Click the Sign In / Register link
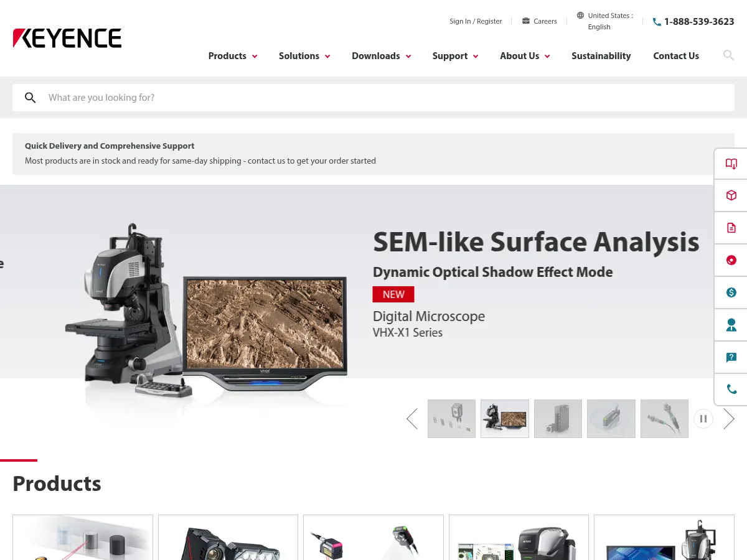 [x=476, y=21]
